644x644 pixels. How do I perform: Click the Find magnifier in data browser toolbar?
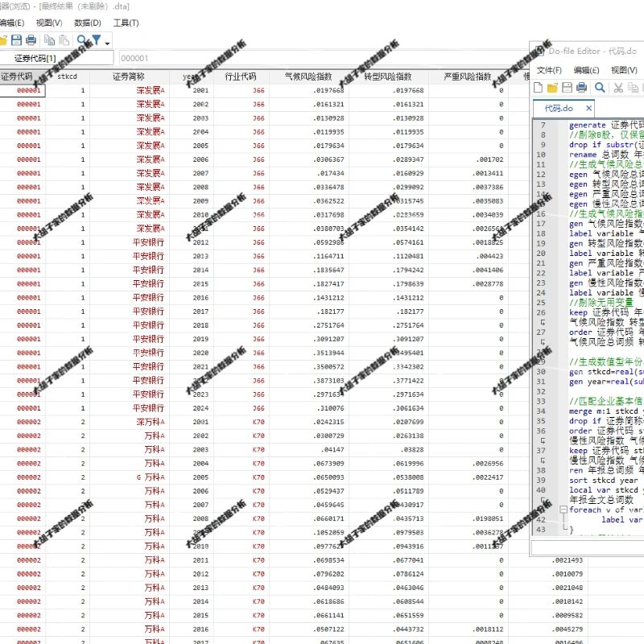pyautogui.click(x=82, y=39)
